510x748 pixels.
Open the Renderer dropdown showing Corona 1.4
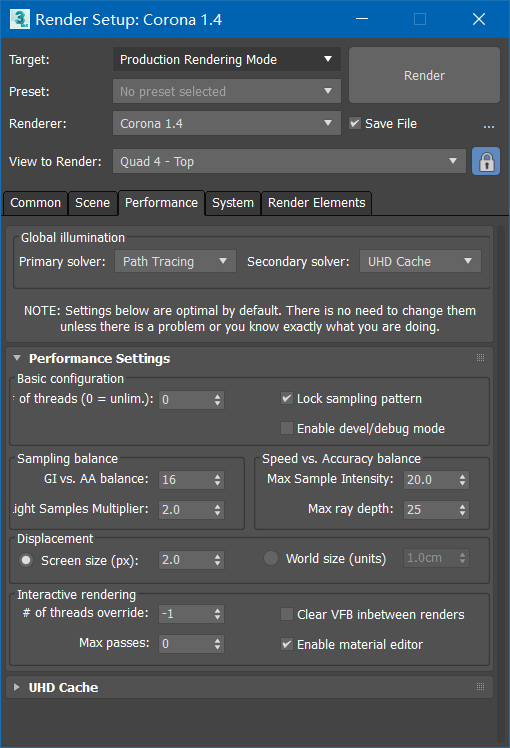227,123
